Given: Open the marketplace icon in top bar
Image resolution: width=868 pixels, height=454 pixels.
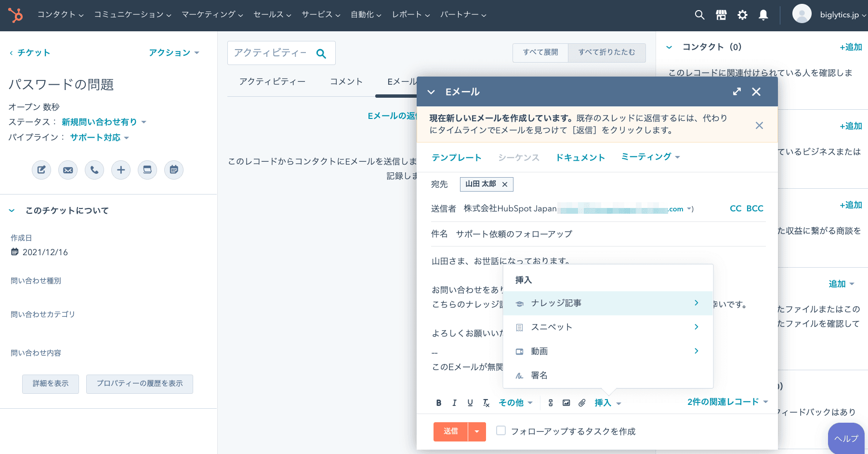Looking at the screenshot, I should [721, 15].
